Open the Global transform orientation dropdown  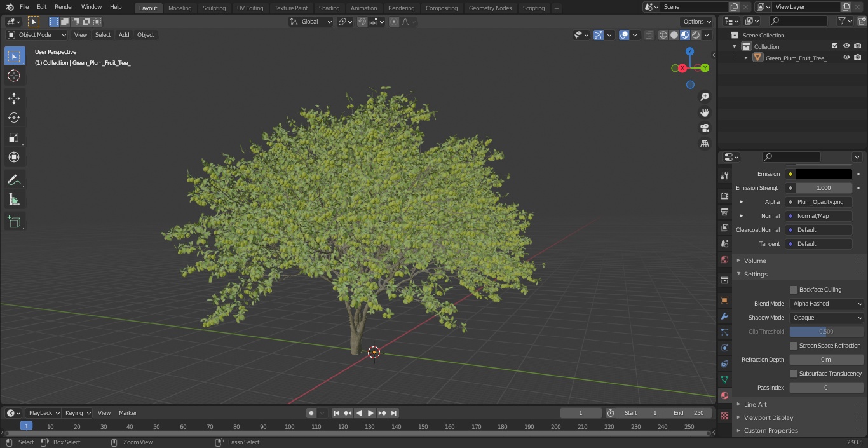[311, 22]
